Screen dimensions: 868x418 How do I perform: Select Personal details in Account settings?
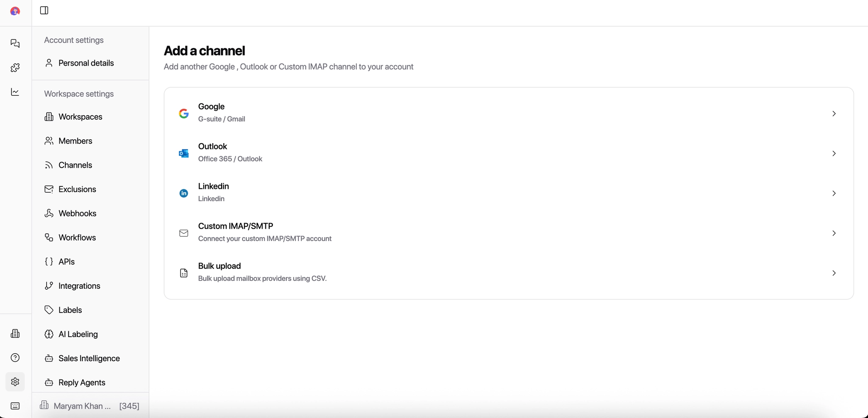tap(86, 63)
